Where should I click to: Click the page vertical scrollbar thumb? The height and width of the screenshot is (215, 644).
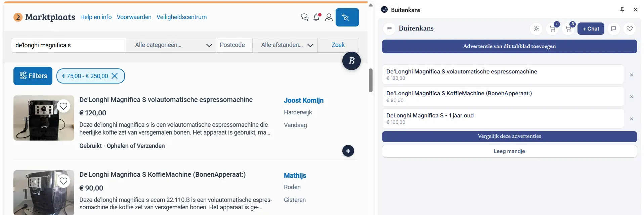(x=371, y=80)
